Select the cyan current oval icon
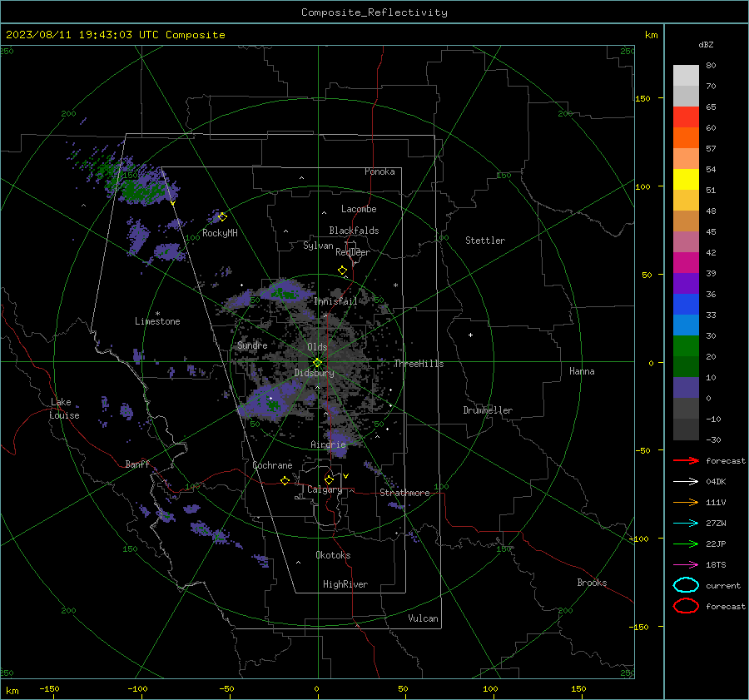This screenshot has width=749, height=700. click(x=686, y=585)
